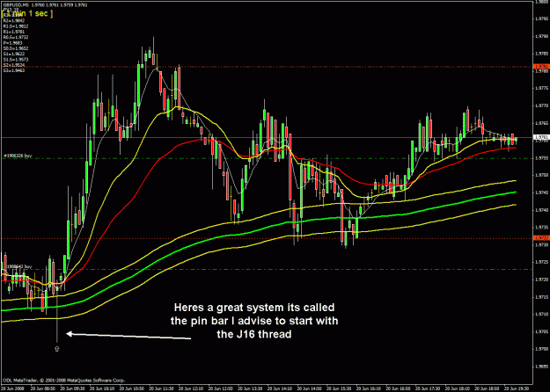Click the 20 Jun 19:30 time label
Image resolution: width=550 pixels, height=392 pixels.
pyautogui.click(x=517, y=388)
